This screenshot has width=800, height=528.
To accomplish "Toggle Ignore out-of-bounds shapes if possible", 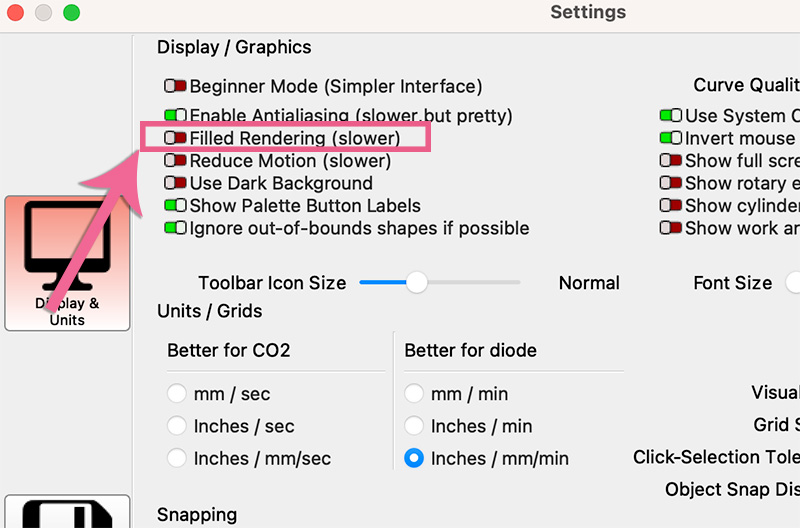I will (176, 228).
